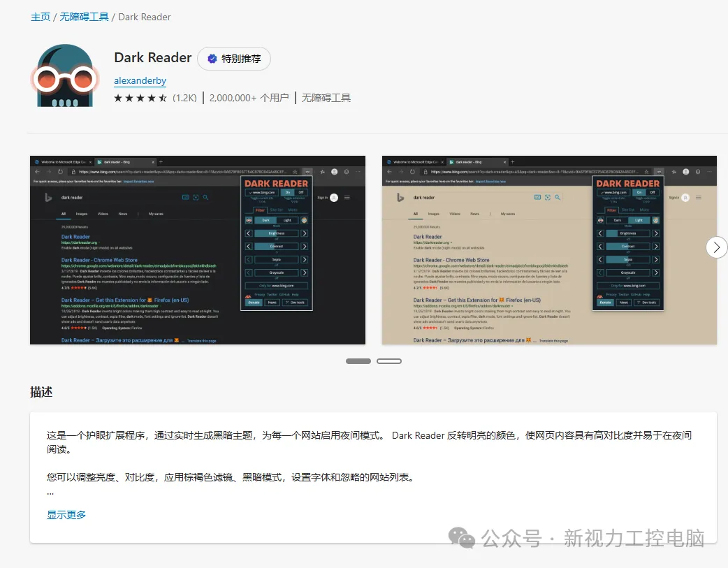
Task: Open the 主页 breadcrumb link
Action: 41,17
